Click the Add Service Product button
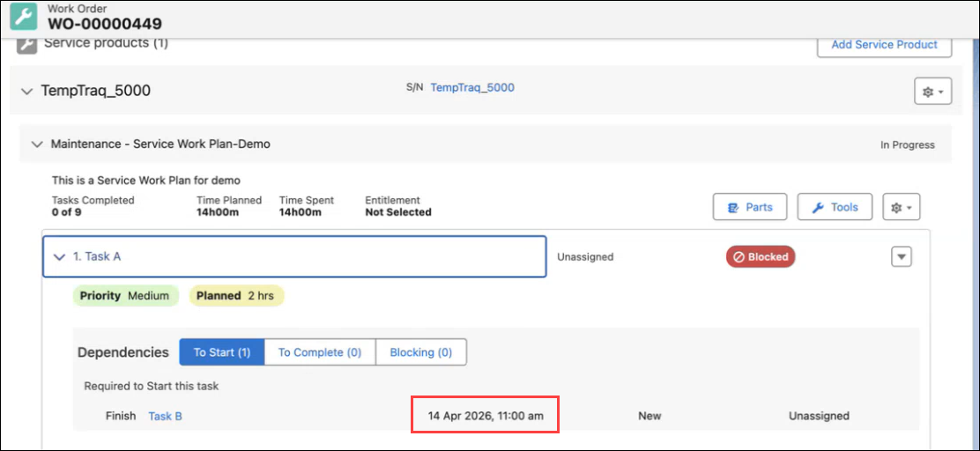 pos(884,45)
